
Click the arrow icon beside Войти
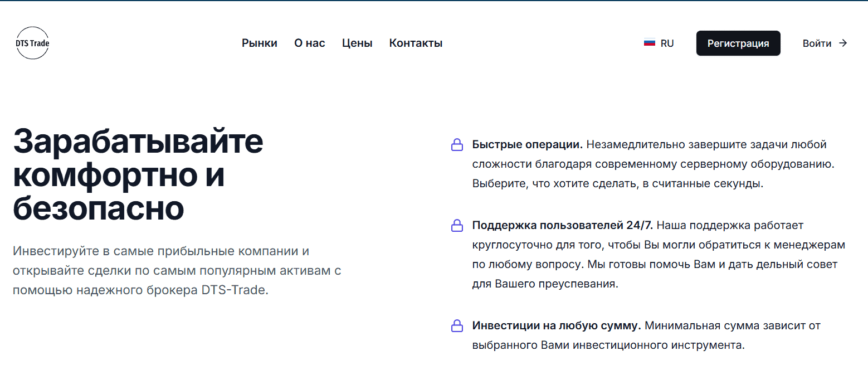point(843,43)
